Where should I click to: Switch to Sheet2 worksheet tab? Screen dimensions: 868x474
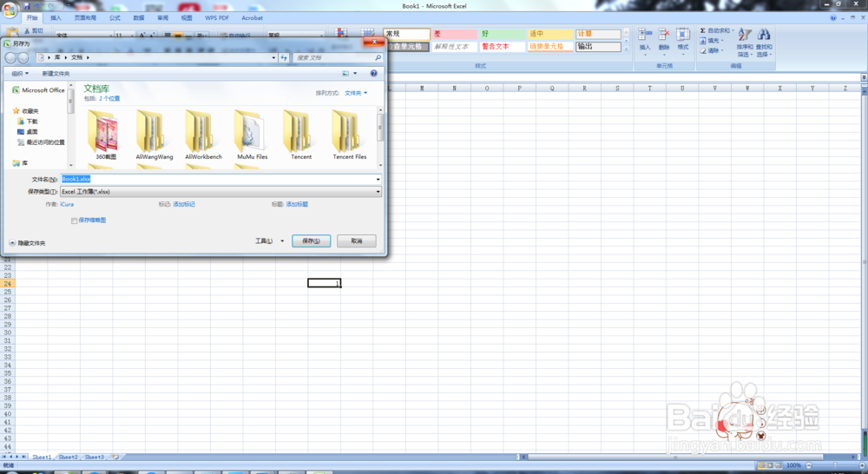click(68, 457)
